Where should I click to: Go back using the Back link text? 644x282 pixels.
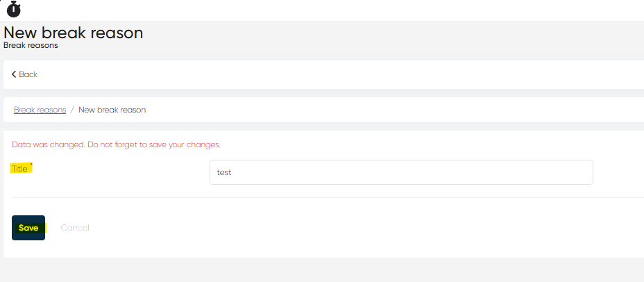(x=28, y=74)
